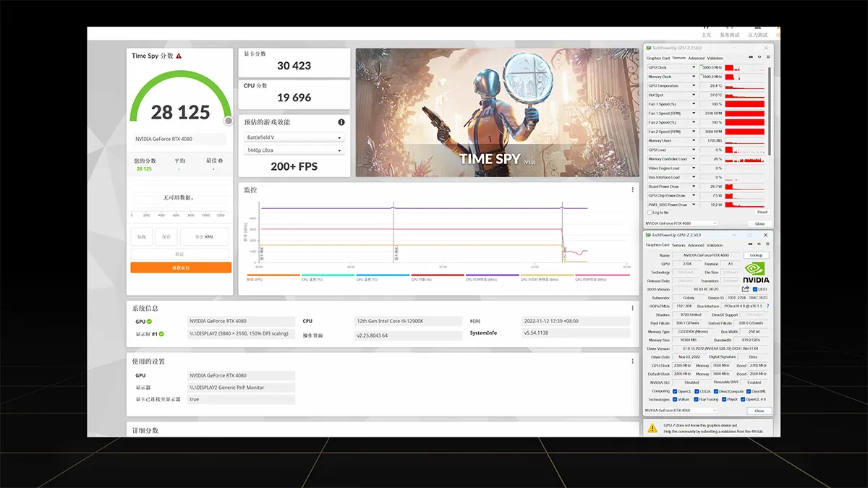Open the GPU Clock sensor dropdown arrow
The image size is (868, 488).
tap(694, 67)
